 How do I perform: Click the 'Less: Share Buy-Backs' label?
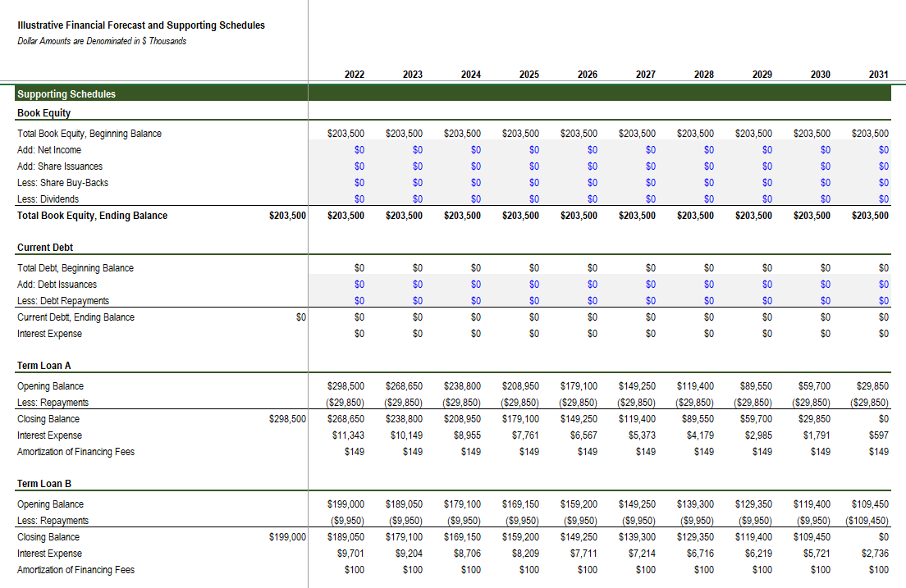point(62,183)
